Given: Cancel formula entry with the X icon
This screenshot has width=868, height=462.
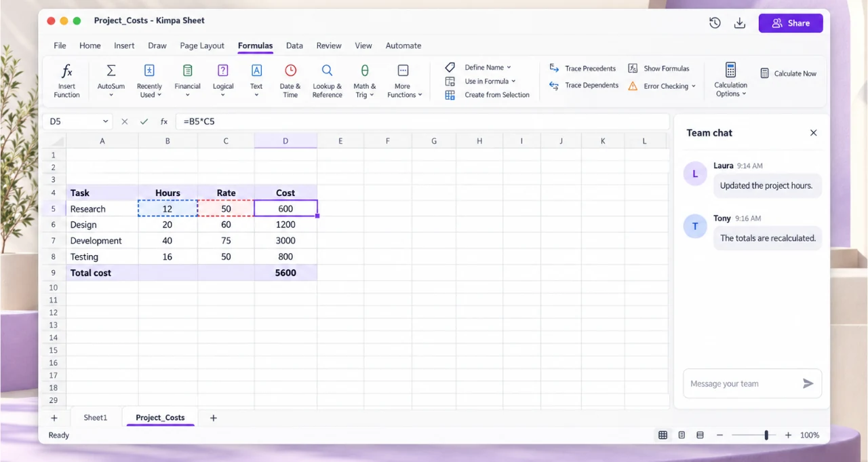Looking at the screenshot, I should tap(125, 121).
